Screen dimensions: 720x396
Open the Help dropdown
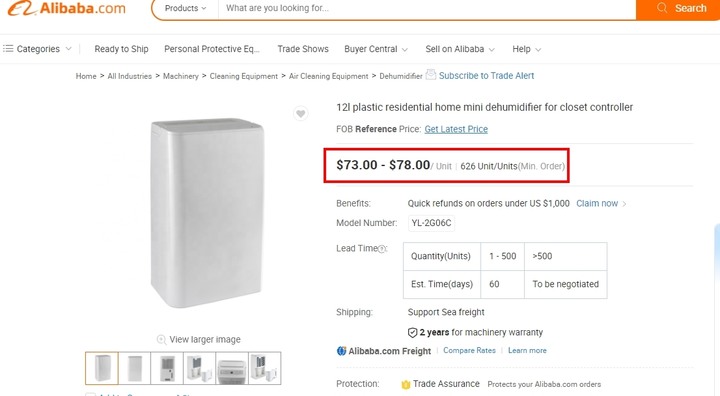(526, 49)
